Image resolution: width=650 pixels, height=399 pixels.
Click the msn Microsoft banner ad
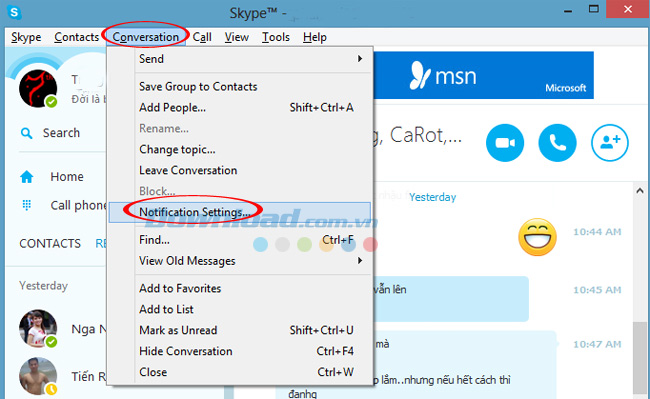483,75
